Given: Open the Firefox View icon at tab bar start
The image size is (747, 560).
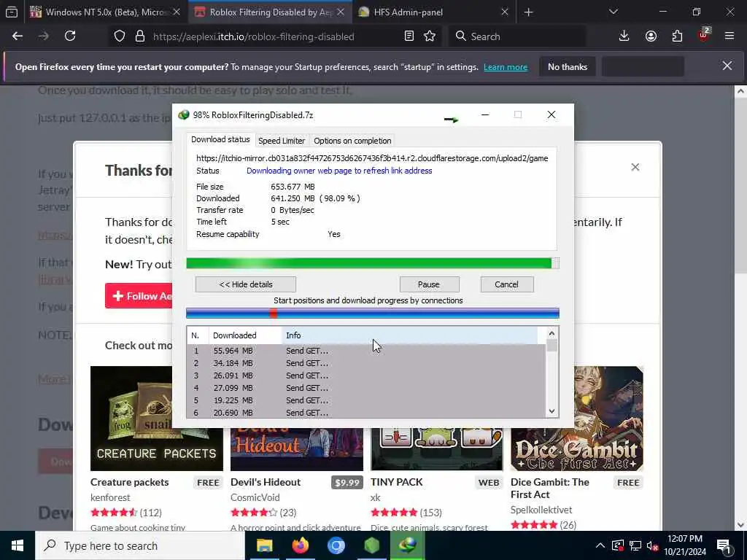Looking at the screenshot, I should (12, 12).
